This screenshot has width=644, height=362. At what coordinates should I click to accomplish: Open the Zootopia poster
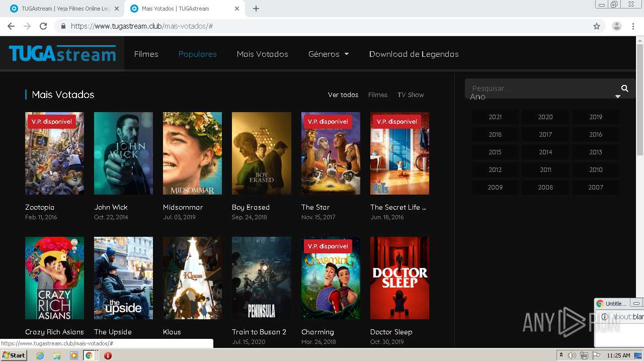pos(54,153)
